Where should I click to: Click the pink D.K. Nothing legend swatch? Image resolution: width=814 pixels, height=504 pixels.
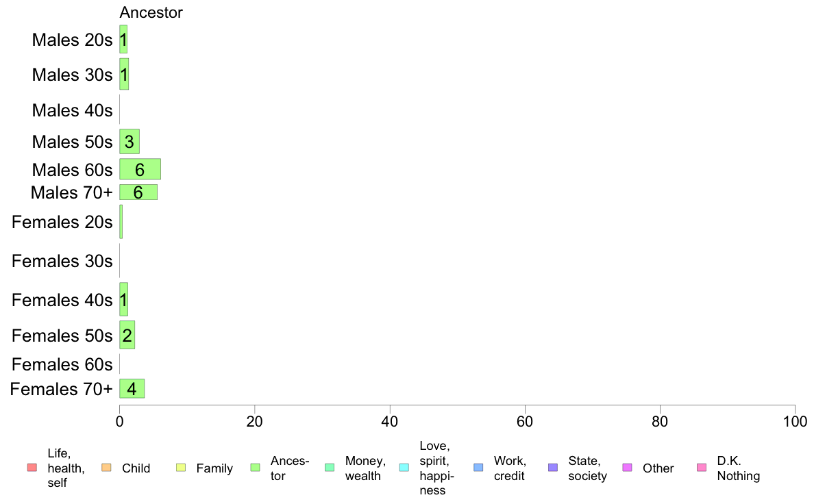click(x=702, y=468)
